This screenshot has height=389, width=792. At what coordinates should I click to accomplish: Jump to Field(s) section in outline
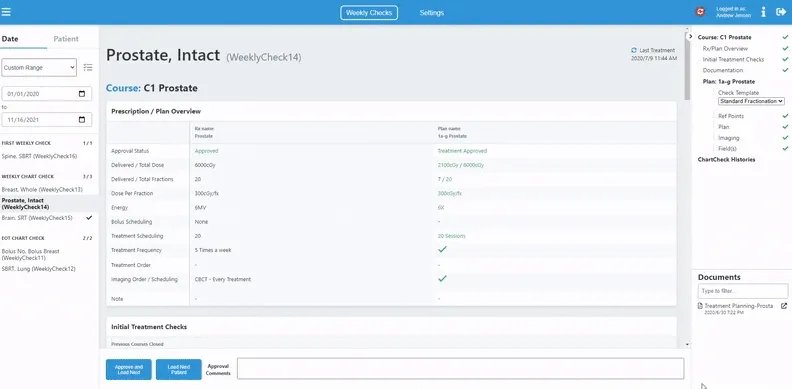(727, 149)
